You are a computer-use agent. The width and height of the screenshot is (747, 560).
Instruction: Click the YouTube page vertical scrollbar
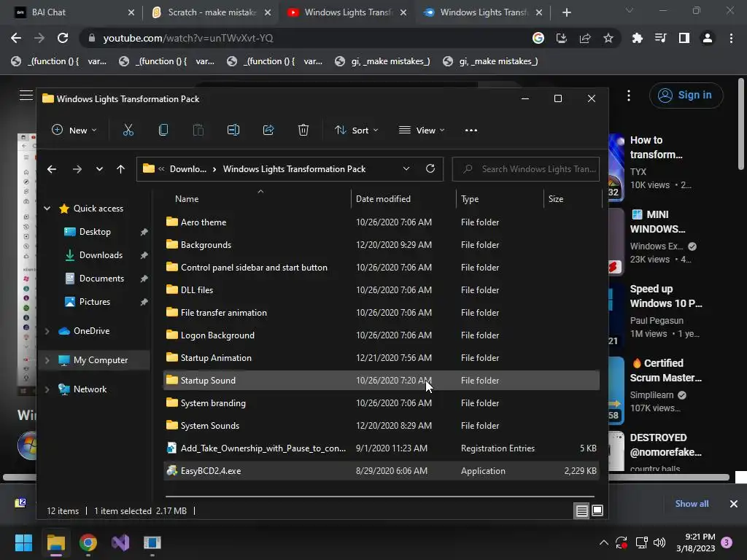pos(741,124)
